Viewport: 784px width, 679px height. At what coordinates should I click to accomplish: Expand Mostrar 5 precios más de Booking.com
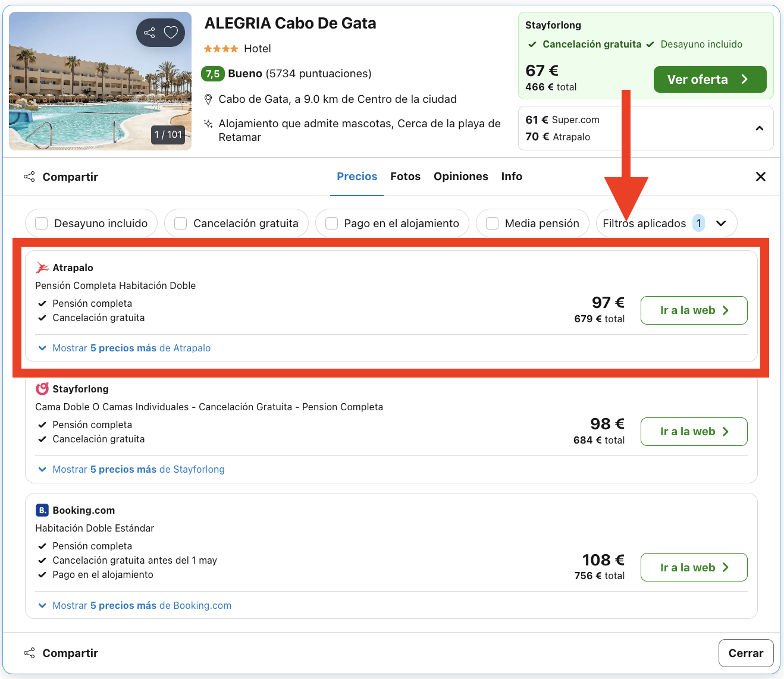coord(134,605)
